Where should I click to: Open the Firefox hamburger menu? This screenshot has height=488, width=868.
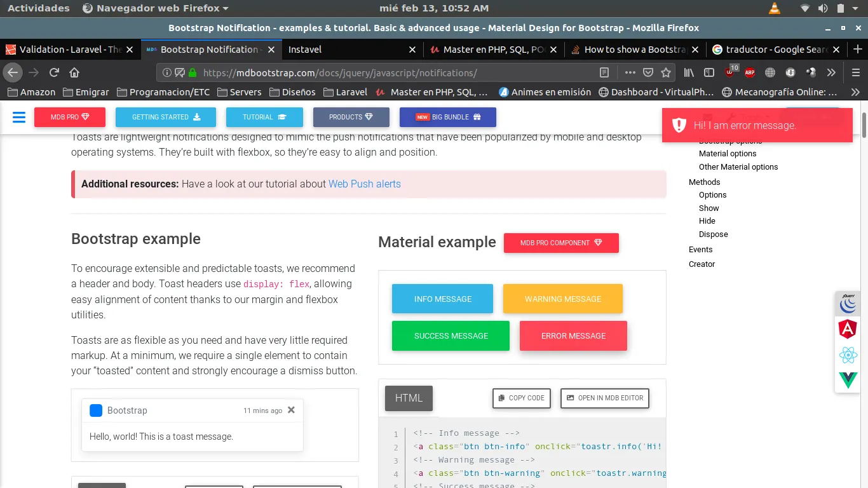pos(855,72)
